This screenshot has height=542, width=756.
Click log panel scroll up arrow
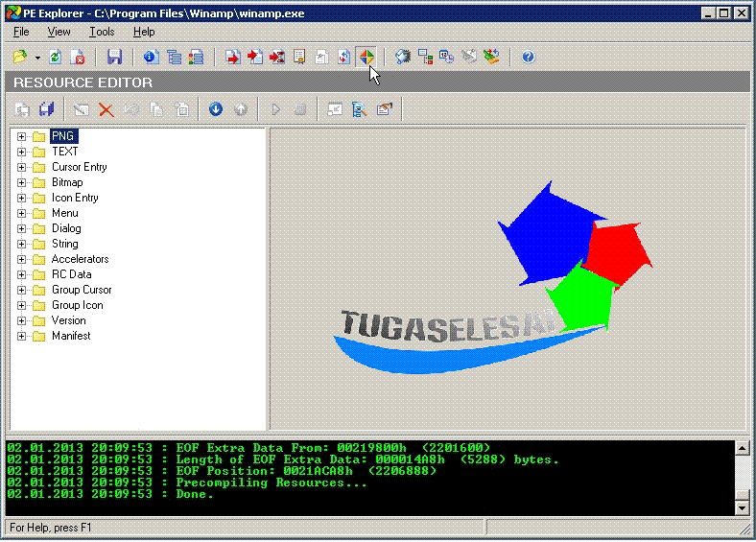pos(742,448)
